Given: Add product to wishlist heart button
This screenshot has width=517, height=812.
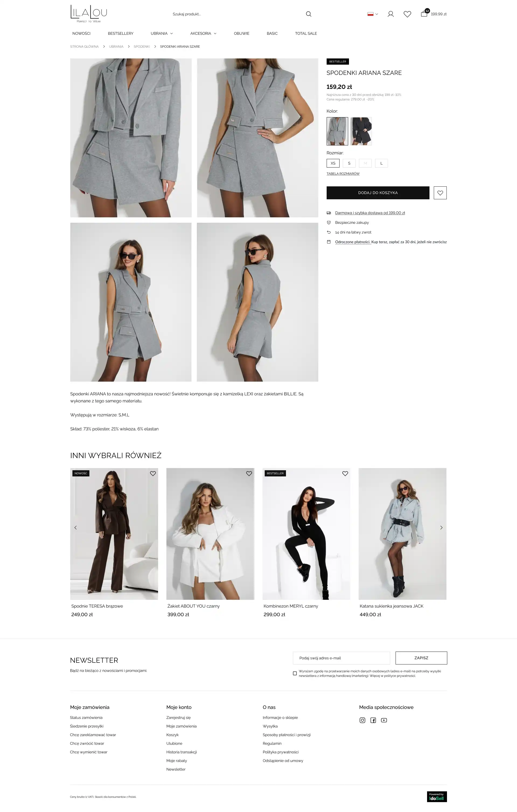Looking at the screenshot, I should coord(440,193).
